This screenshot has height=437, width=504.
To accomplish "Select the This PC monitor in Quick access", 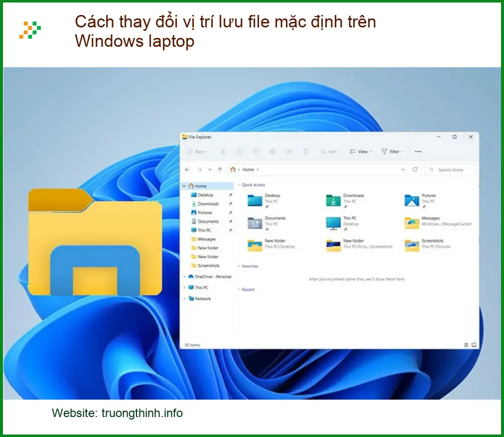I will 333,223.
